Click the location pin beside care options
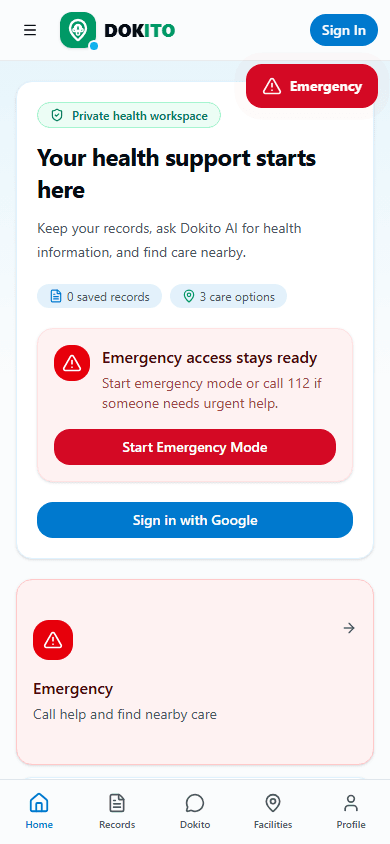This screenshot has width=390, height=844. pyautogui.click(x=189, y=296)
